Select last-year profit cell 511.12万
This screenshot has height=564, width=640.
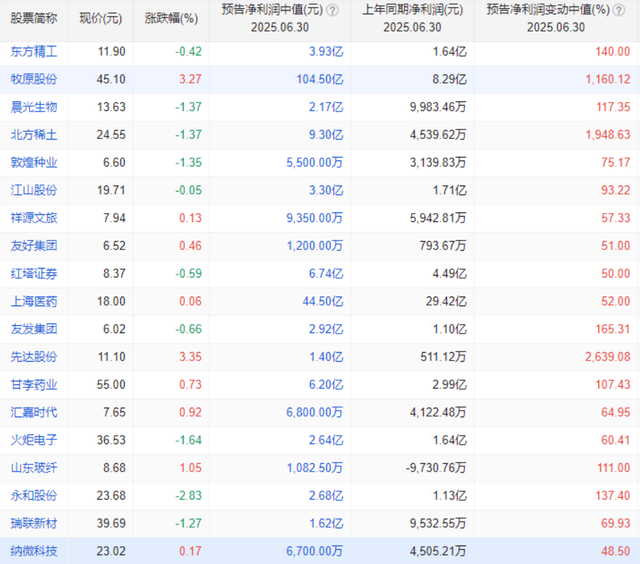coord(443,357)
